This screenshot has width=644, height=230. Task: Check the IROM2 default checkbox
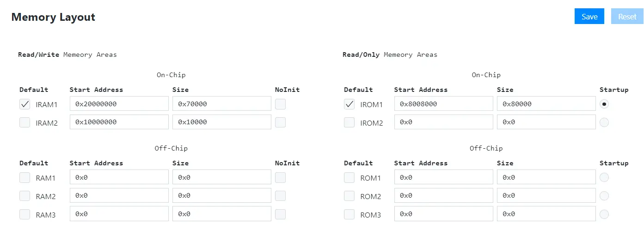click(350, 122)
